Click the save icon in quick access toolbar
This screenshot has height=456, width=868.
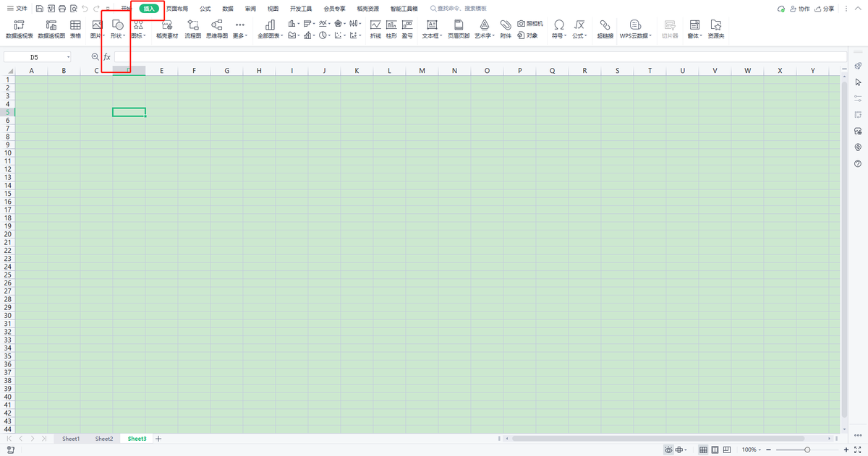(39, 9)
